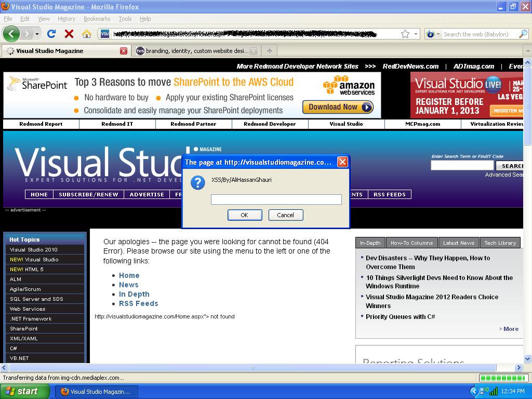Open the ADTmag.com link
The width and height of the screenshot is (532, 399).
point(474,66)
